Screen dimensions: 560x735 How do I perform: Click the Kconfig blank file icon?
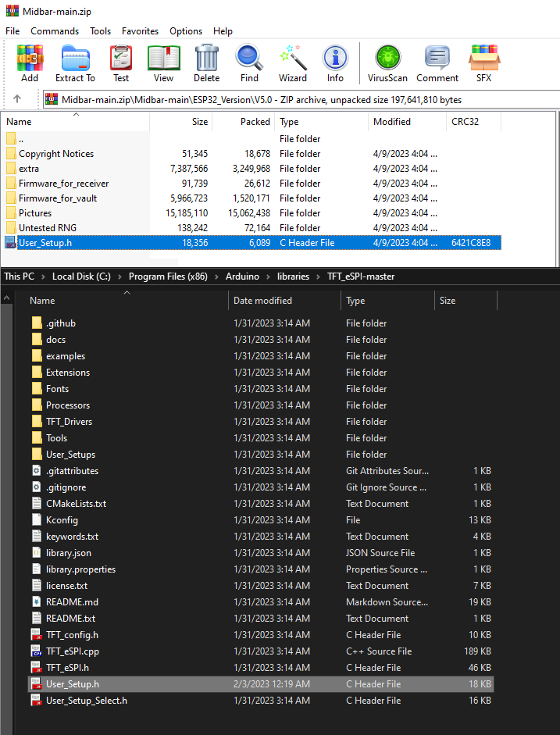point(37,520)
